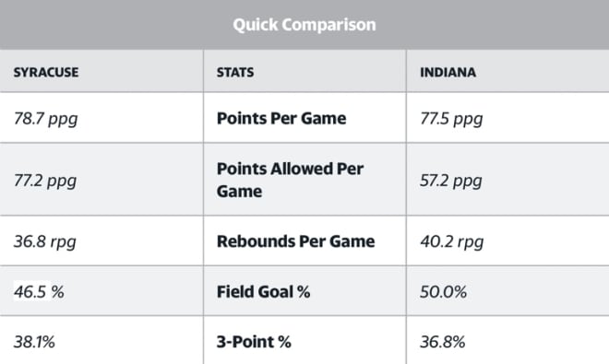609x364 pixels.
Task: Select Indiana's 57.2 ppg allowed value
Action: pos(451,182)
